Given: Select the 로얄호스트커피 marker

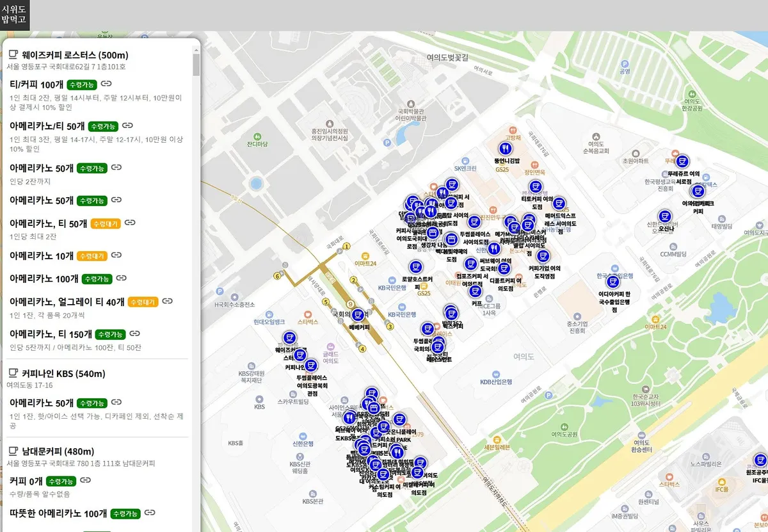Looking at the screenshot, I should pos(416,267).
